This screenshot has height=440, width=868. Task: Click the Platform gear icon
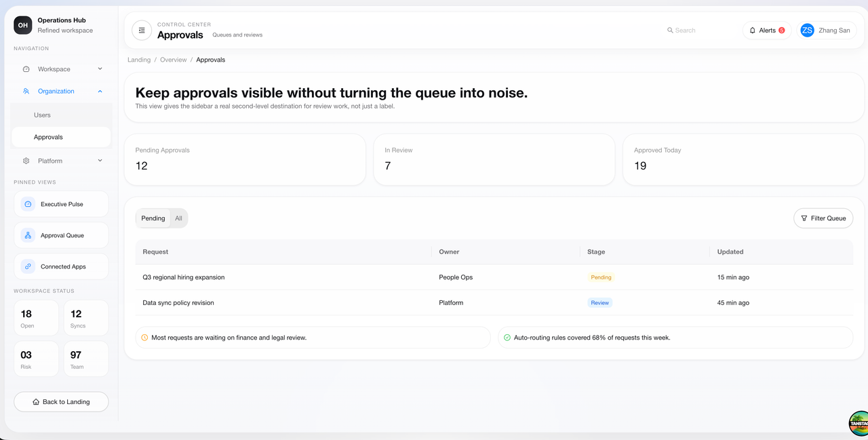pyautogui.click(x=26, y=161)
